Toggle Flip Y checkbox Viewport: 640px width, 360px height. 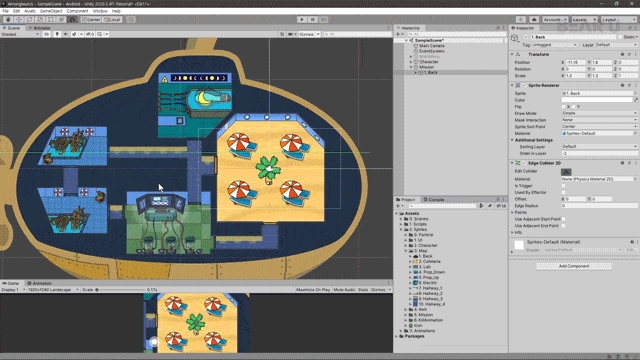[574, 107]
